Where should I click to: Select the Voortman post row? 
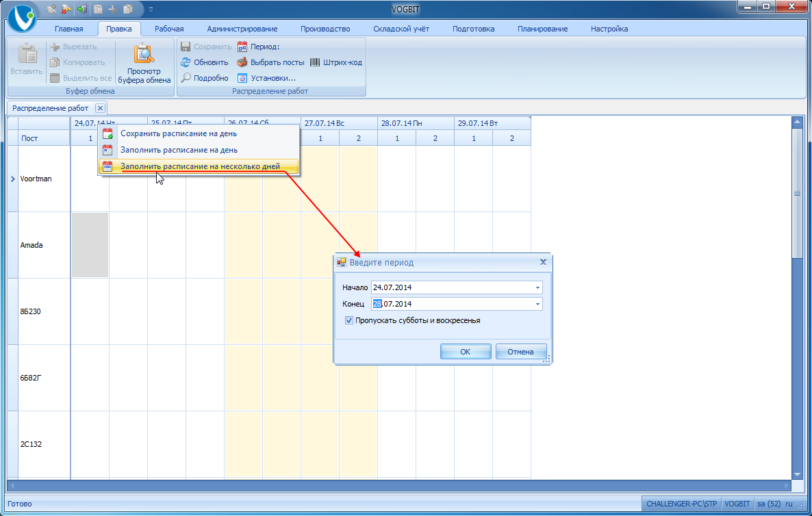[x=44, y=179]
